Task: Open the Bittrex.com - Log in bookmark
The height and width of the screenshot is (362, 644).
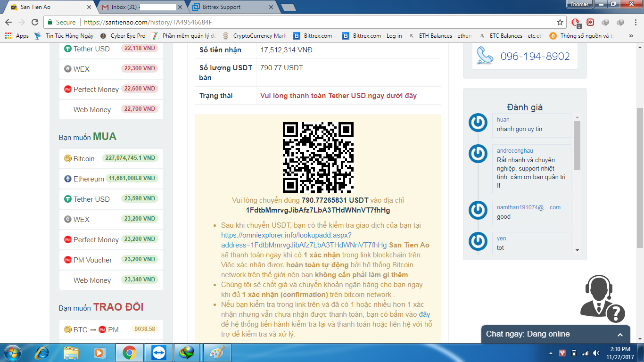Action: [x=372, y=36]
